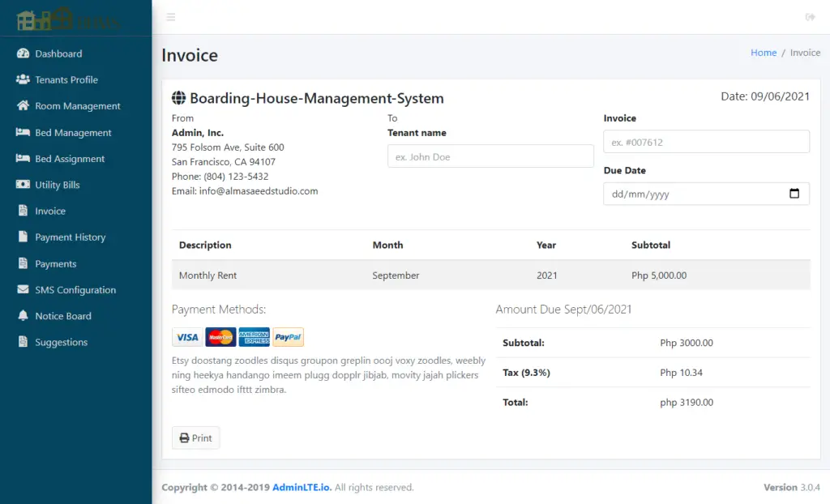Open Payment History from the sidebar
The height and width of the screenshot is (504, 830).
point(69,237)
